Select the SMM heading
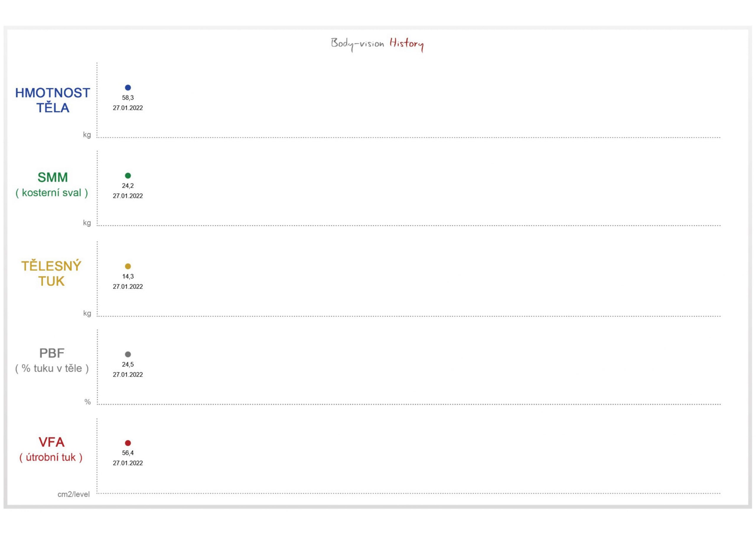The width and height of the screenshot is (756, 534). (x=53, y=177)
